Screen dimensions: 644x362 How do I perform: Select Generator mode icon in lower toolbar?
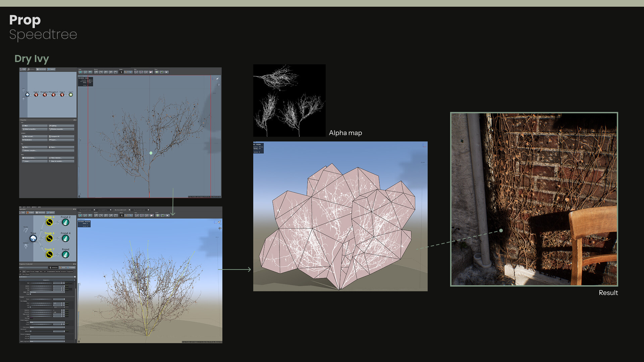click(122, 215)
